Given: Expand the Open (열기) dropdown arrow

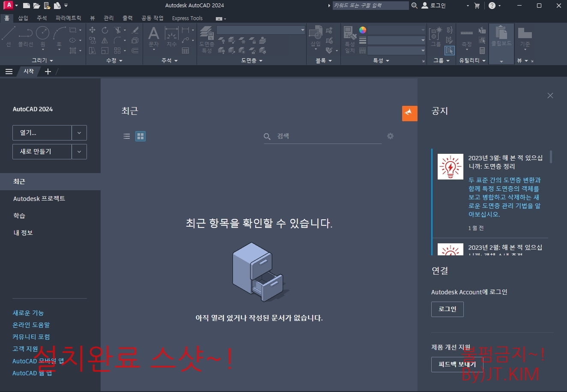Looking at the screenshot, I should 79,133.
